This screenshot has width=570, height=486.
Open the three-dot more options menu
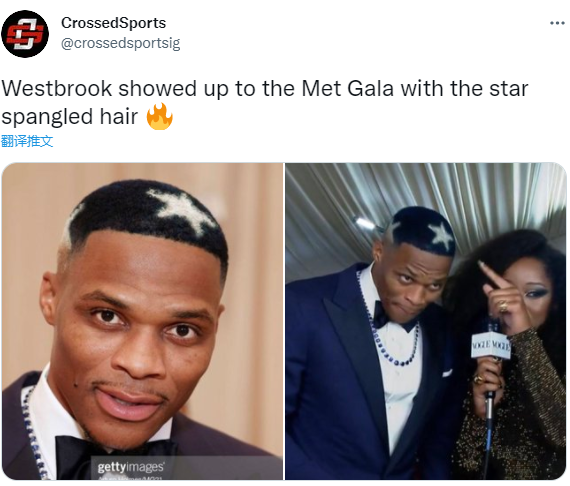557,23
